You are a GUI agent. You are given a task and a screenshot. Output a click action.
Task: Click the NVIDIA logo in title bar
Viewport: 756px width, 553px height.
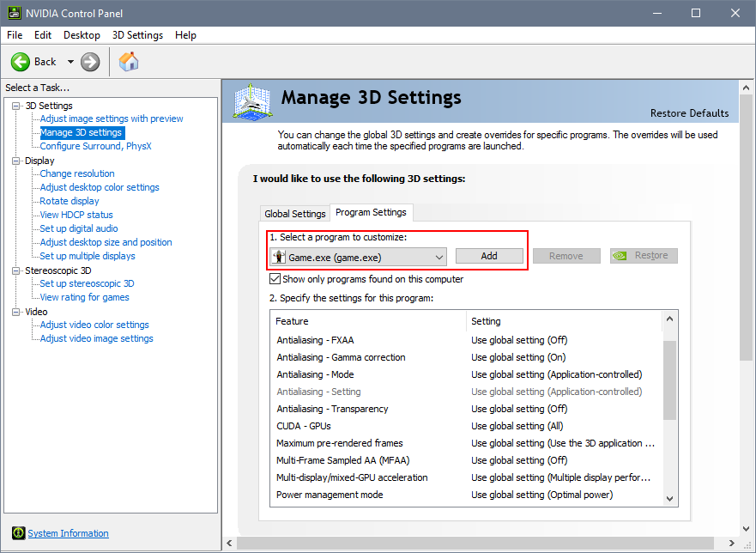(13, 13)
